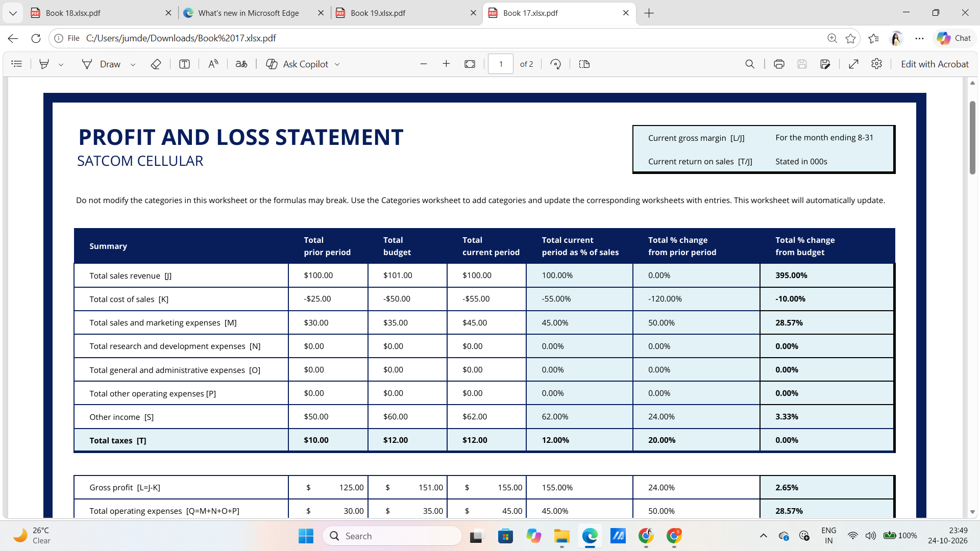The height and width of the screenshot is (551, 980).
Task: Start Read aloud from the toolbar
Action: pyautogui.click(x=213, y=64)
